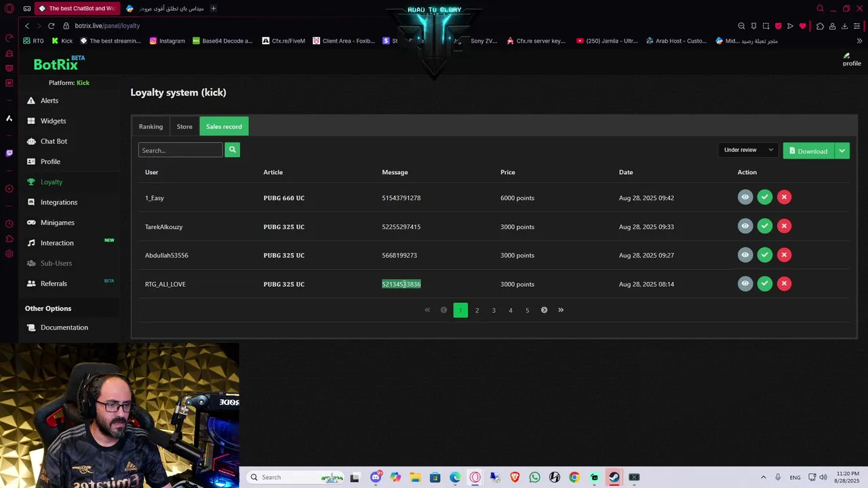Open a new browser tab
This screenshot has width=868, height=488.
click(213, 9)
